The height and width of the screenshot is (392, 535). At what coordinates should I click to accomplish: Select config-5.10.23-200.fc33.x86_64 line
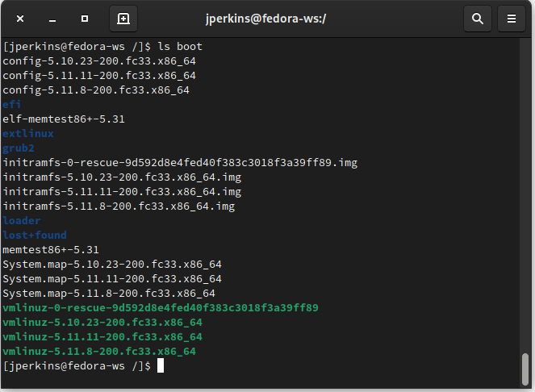click(99, 61)
